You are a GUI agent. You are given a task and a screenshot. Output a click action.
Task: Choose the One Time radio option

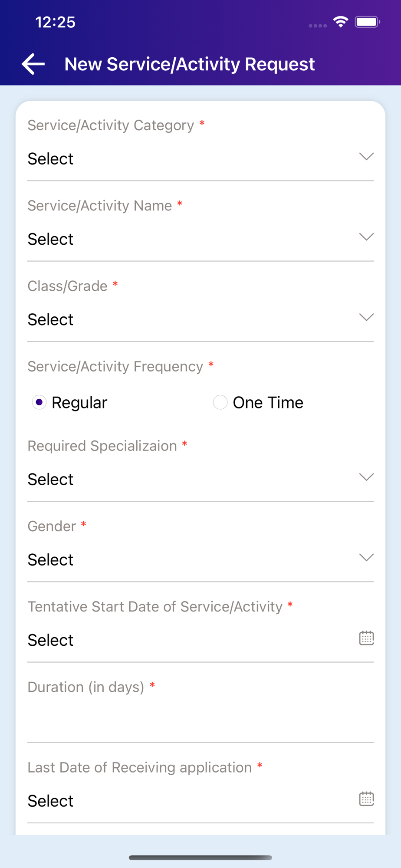[x=220, y=402]
